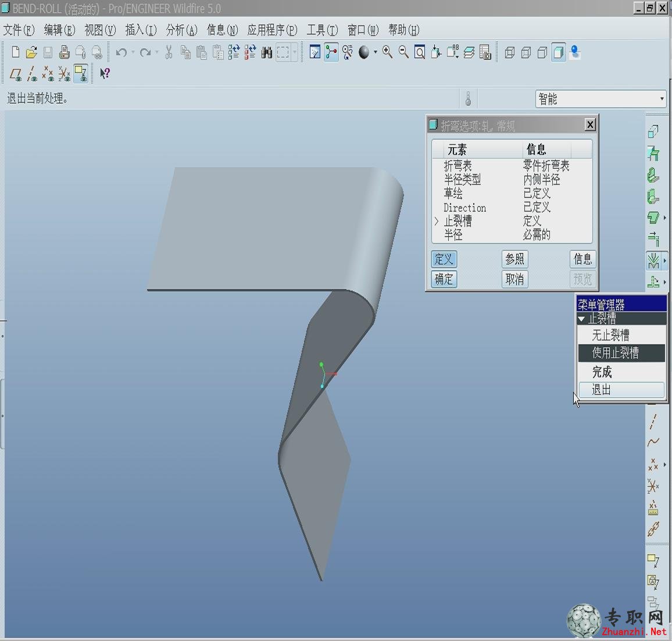
Task: Click the 取消 button
Action: click(514, 280)
